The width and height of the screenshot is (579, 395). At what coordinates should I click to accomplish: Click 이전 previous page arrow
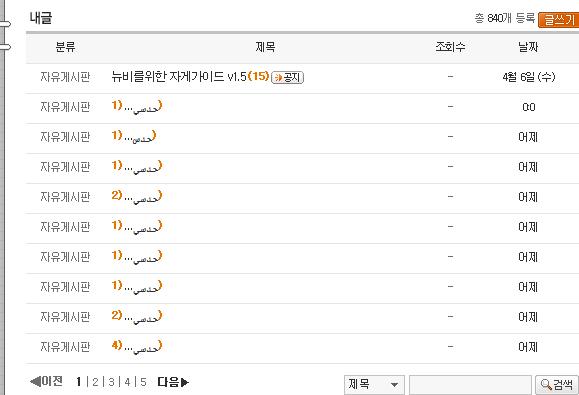[x=46, y=381]
